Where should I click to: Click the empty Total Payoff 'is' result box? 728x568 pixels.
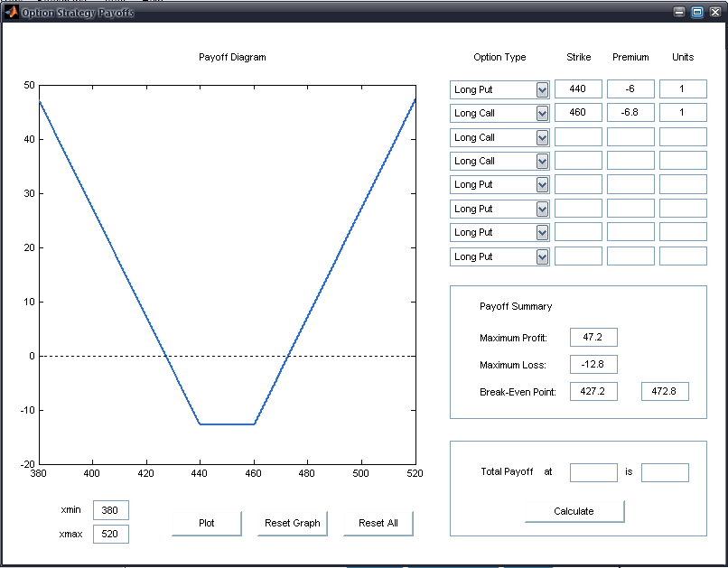pos(665,472)
